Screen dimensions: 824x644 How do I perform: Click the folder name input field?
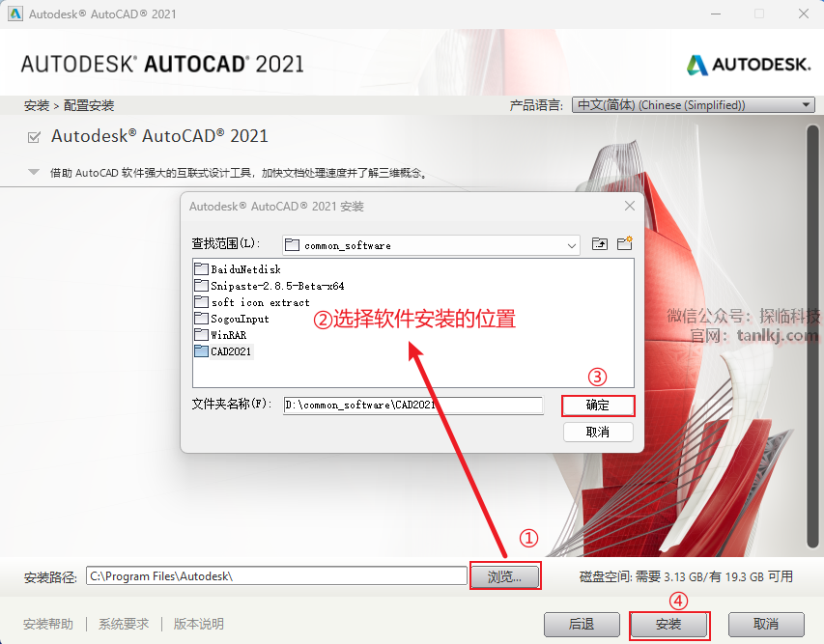(x=413, y=405)
